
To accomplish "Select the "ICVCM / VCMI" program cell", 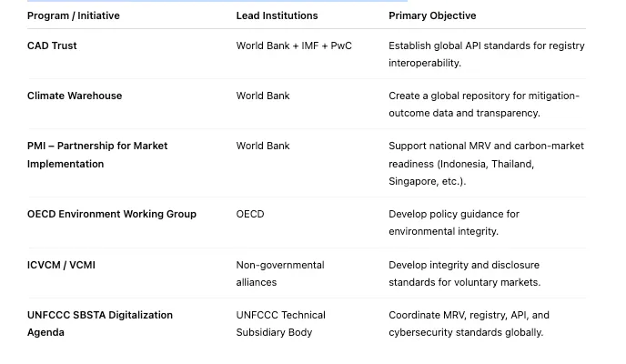I will point(61,265).
